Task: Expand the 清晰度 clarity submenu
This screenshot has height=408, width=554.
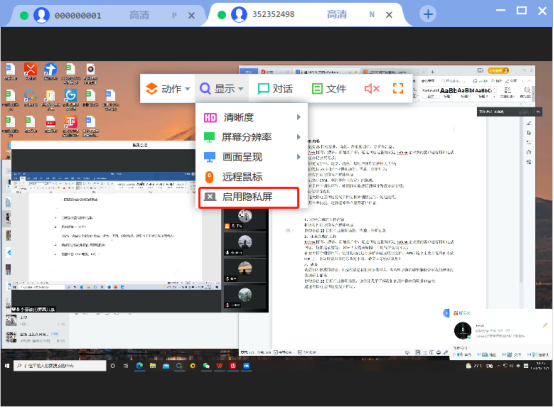Action: (x=252, y=117)
